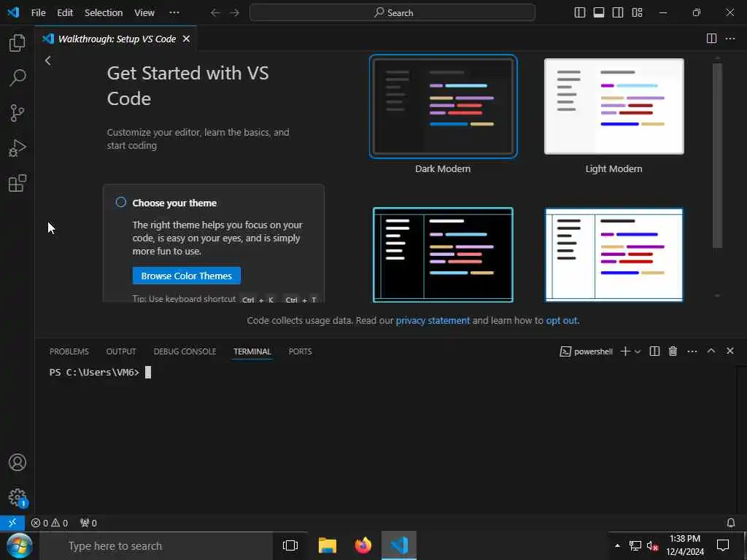747x560 pixels.
Task: Split the editor to the right
Action: click(x=711, y=39)
